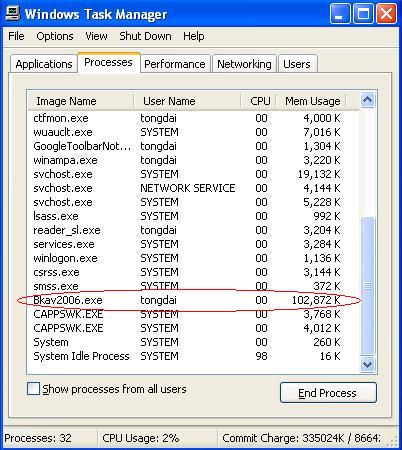Switch to the Users tab
The image size is (402, 450).
(x=297, y=64)
